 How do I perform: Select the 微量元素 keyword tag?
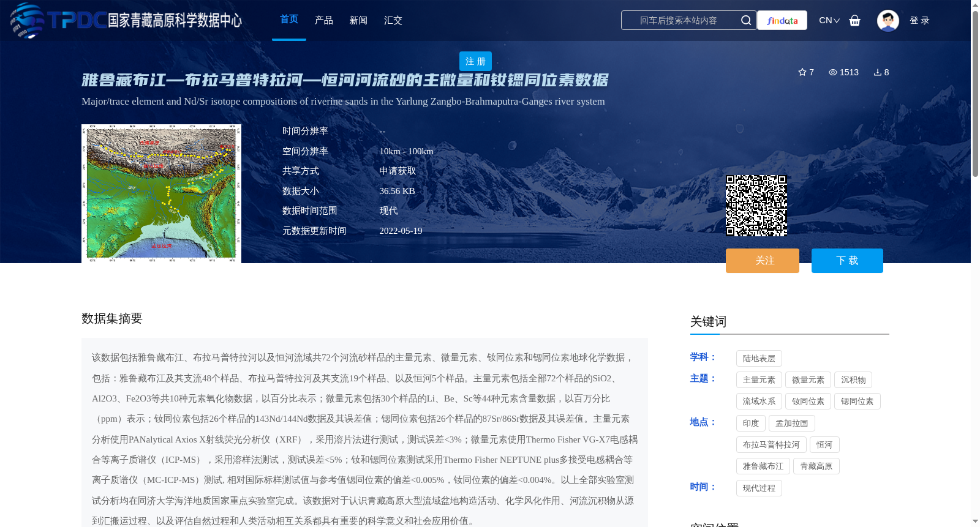click(x=808, y=380)
